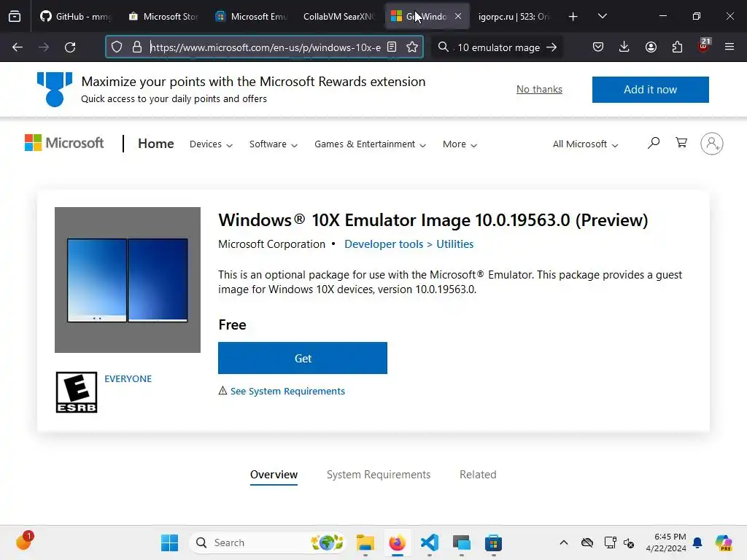Click the Microsoft logo
747x560 pixels.
(64, 143)
